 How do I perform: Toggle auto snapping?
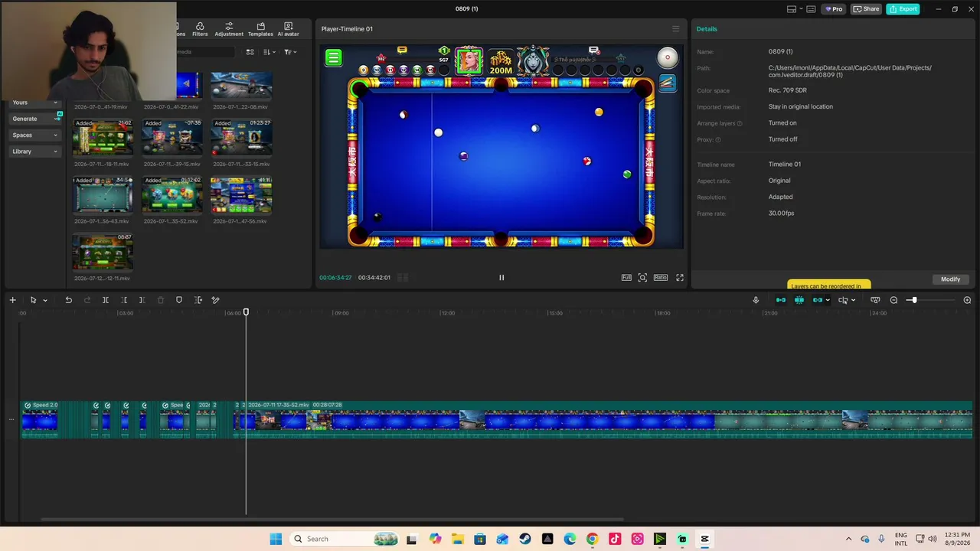coord(799,300)
